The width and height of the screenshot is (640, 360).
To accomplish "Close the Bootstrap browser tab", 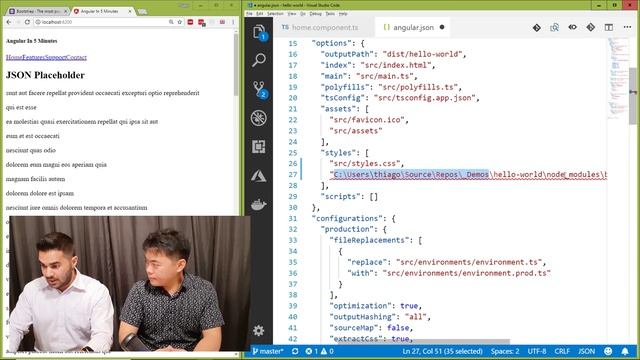I will coord(66,11).
